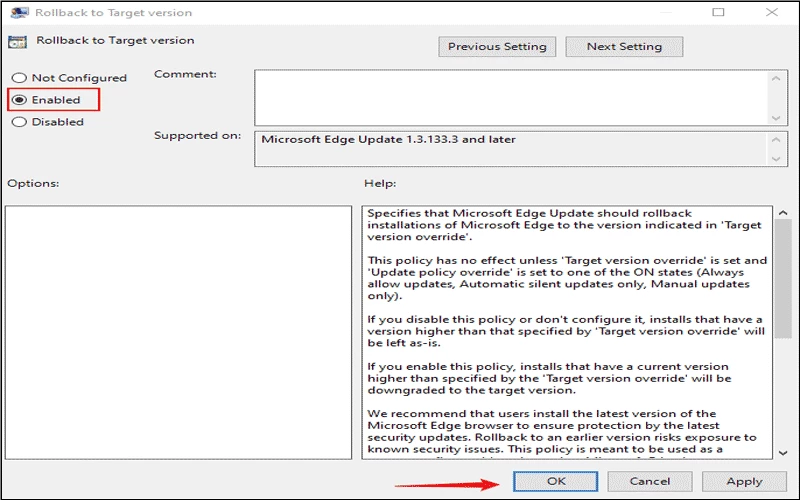Click the Supported on scroll-down arrow
The image size is (800, 500).
pos(776,159)
